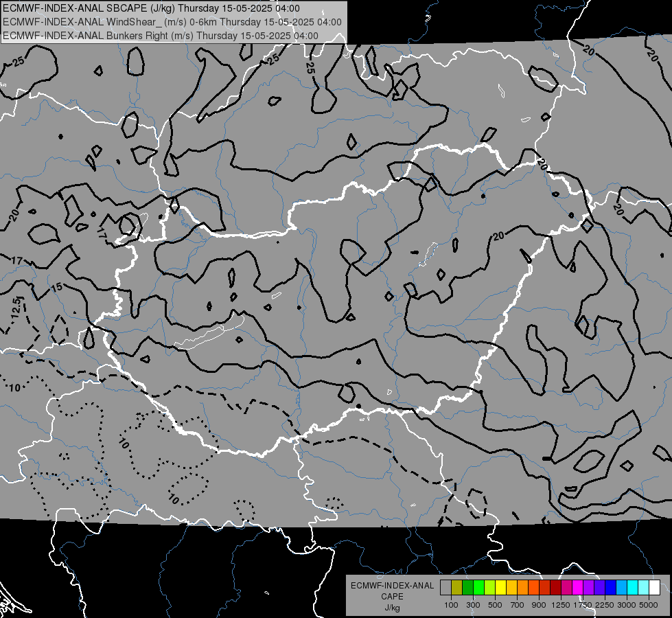Click the Bunkers Right (m/s) title line
Screen dimensions: 672x618
[161, 36]
